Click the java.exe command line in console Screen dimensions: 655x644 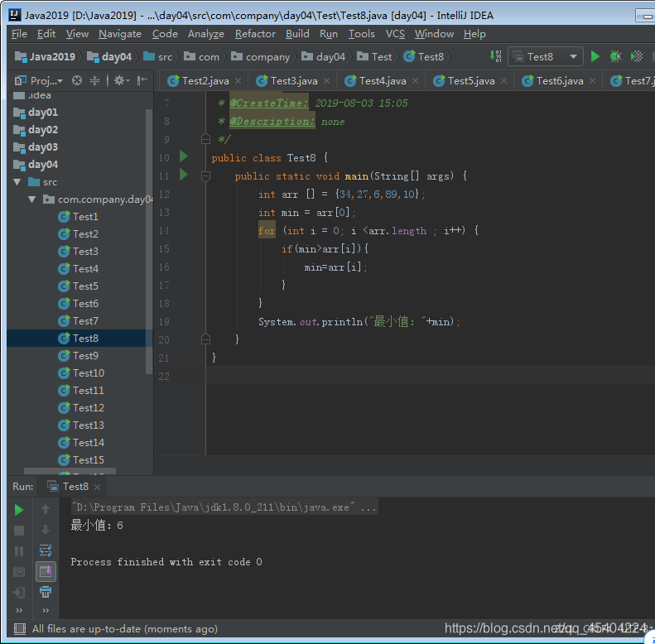click(224, 507)
